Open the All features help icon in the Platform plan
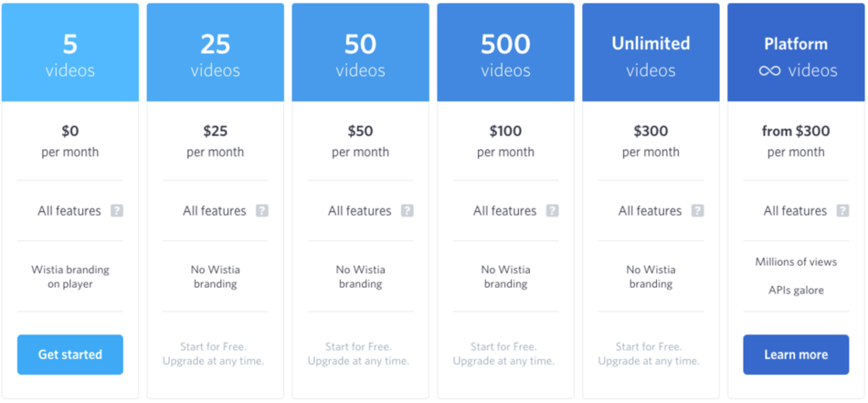 pos(843,211)
